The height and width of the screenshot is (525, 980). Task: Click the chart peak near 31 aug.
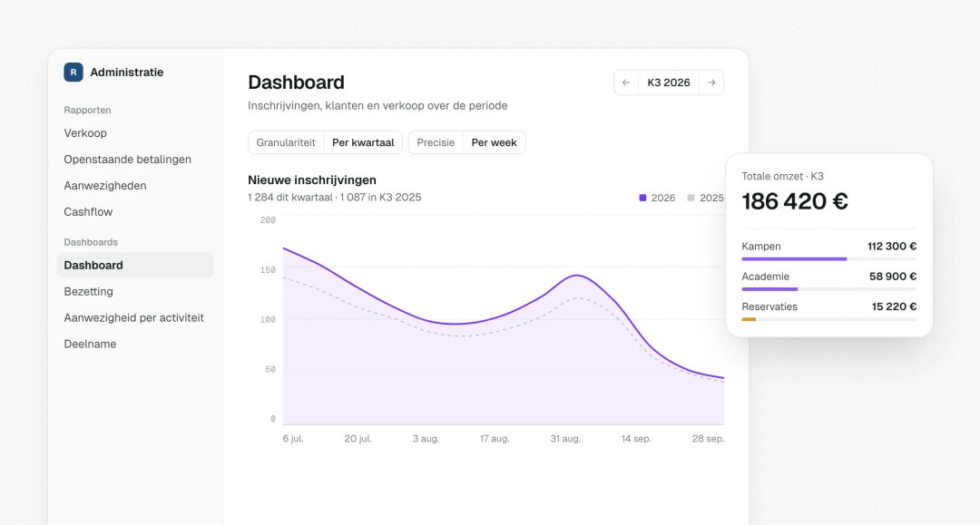coord(577,276)
